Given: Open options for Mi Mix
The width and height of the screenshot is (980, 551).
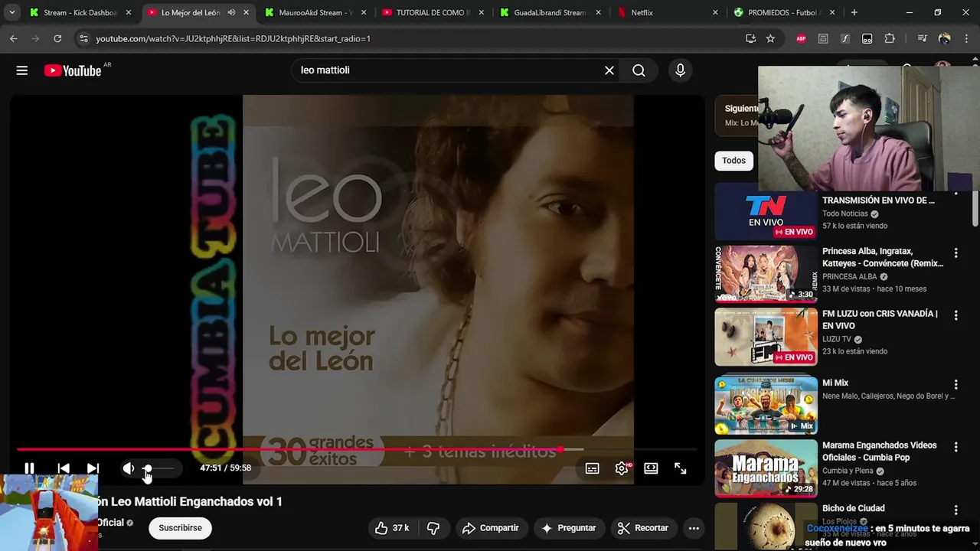Looking at the screenshot, I should (x=955, y=384).
